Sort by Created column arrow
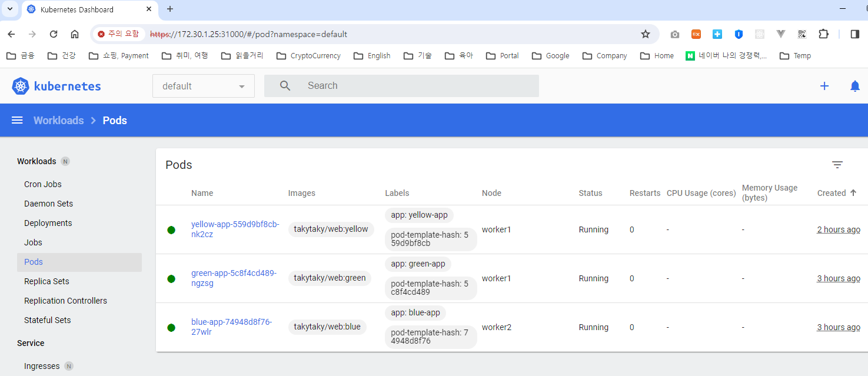 [x=853, y=193]
